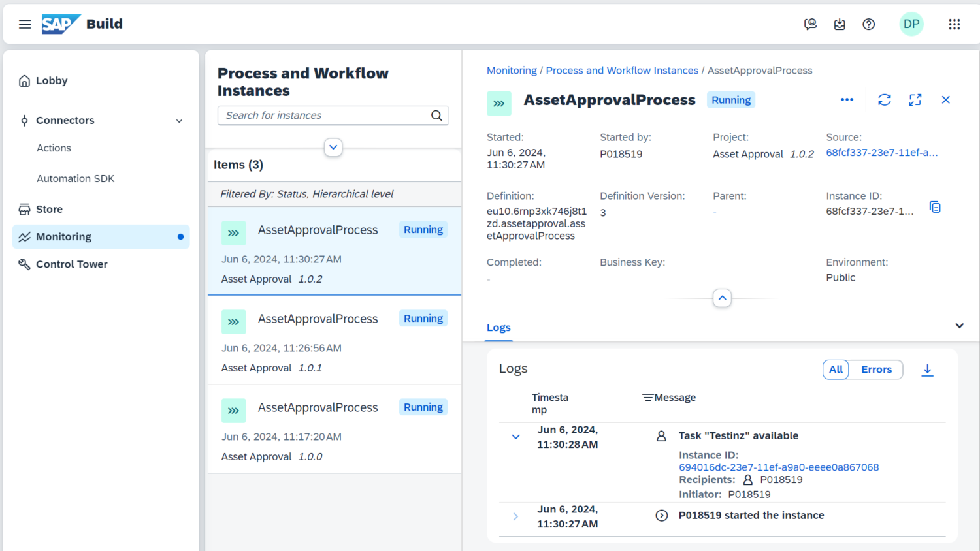Filter logs by Errors only
Image resolution: width=980 pixels, height=551 pixels.
point(875,370)
